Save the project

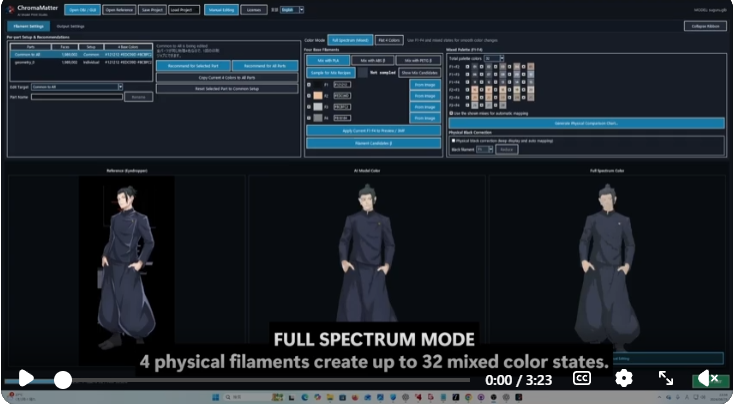click(152, 10)
